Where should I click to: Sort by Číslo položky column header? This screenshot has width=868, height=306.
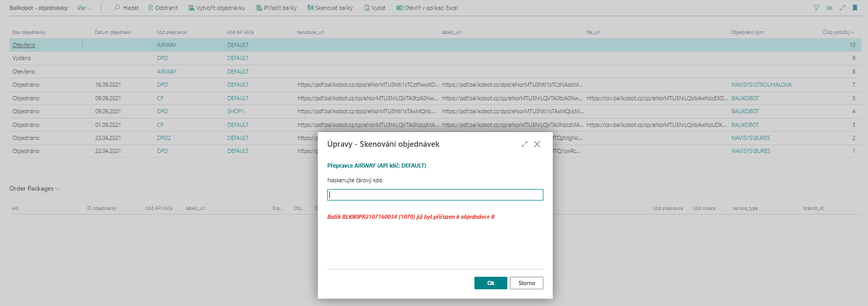click(838, 32)
